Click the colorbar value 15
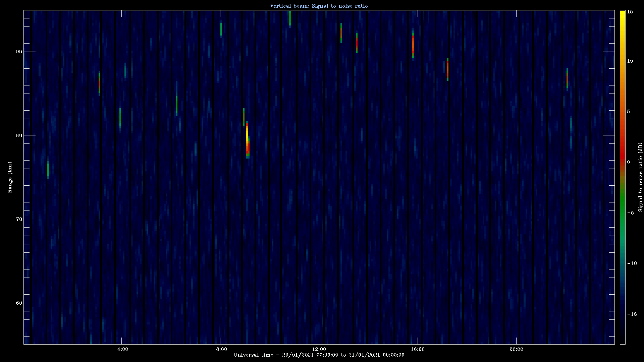The image size is (644, 362). pyautogui.click(x=630, y=12)
